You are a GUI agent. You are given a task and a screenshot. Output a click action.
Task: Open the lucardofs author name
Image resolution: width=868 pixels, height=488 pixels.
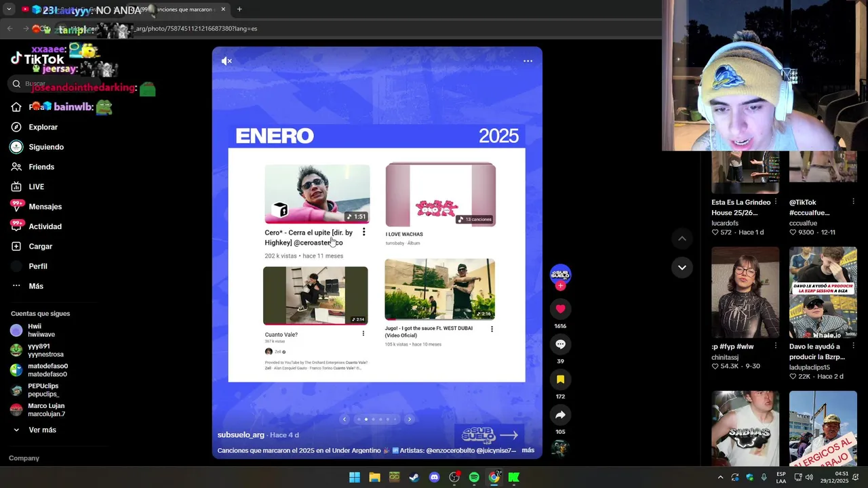pyautogui.click(x=725, y=223)
